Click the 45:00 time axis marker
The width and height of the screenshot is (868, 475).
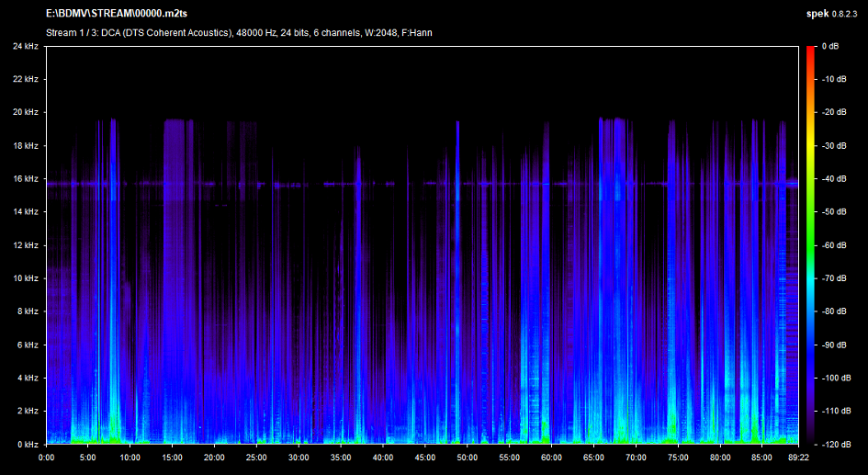point(425,457)
